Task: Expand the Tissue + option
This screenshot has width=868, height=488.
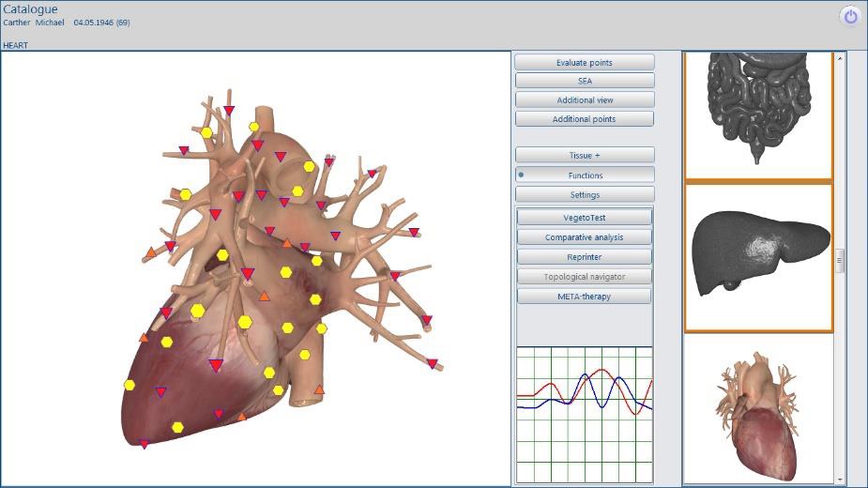Action: point(585,156)
